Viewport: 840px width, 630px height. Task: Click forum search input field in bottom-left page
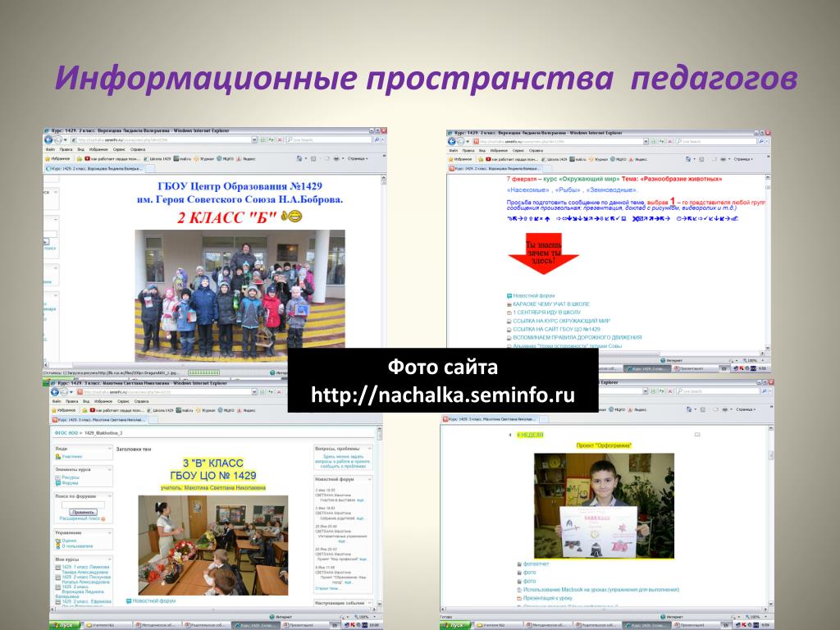83,504
